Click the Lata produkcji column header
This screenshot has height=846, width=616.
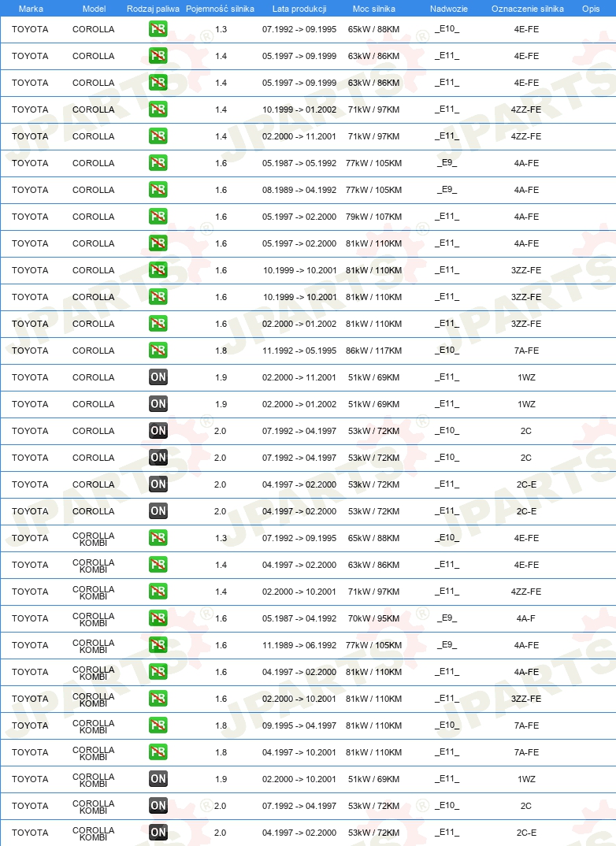tap(299, 9)
